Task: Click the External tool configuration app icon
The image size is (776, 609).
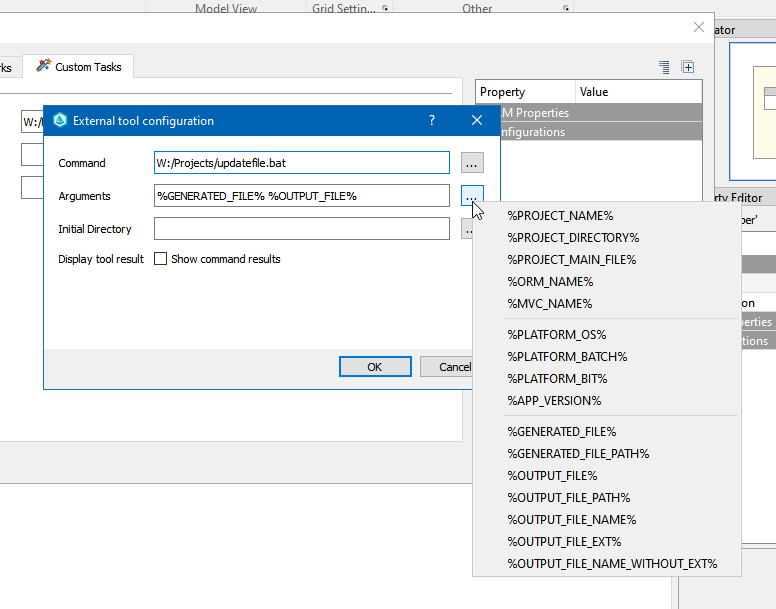Action: click(60, 120)
